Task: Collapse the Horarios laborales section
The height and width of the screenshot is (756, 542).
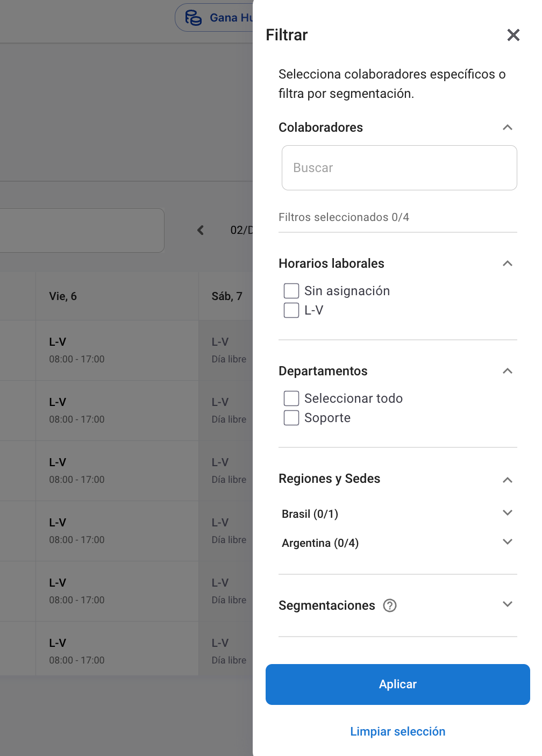Action: [x=508, y=263]
